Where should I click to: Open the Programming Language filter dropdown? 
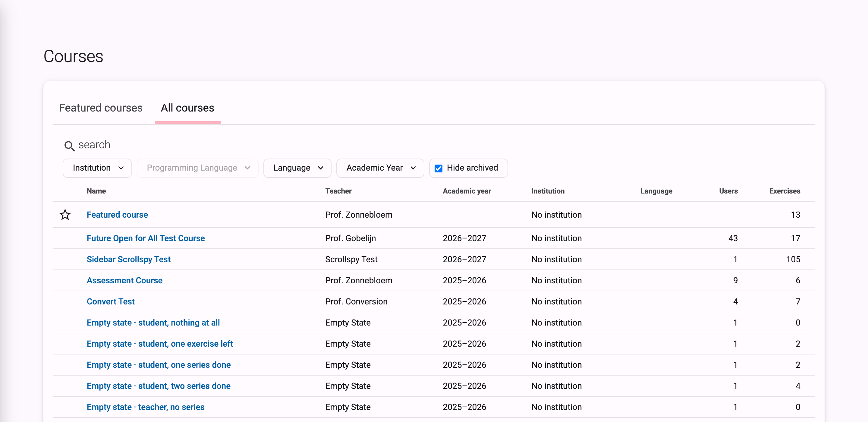click(198, 168)
